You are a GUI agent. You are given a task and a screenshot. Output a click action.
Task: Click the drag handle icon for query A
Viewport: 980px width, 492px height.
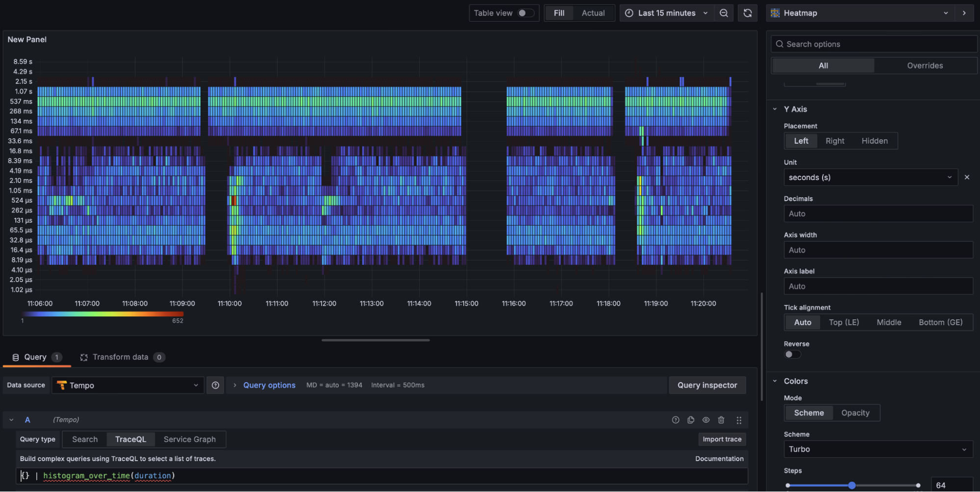point(739,420)
